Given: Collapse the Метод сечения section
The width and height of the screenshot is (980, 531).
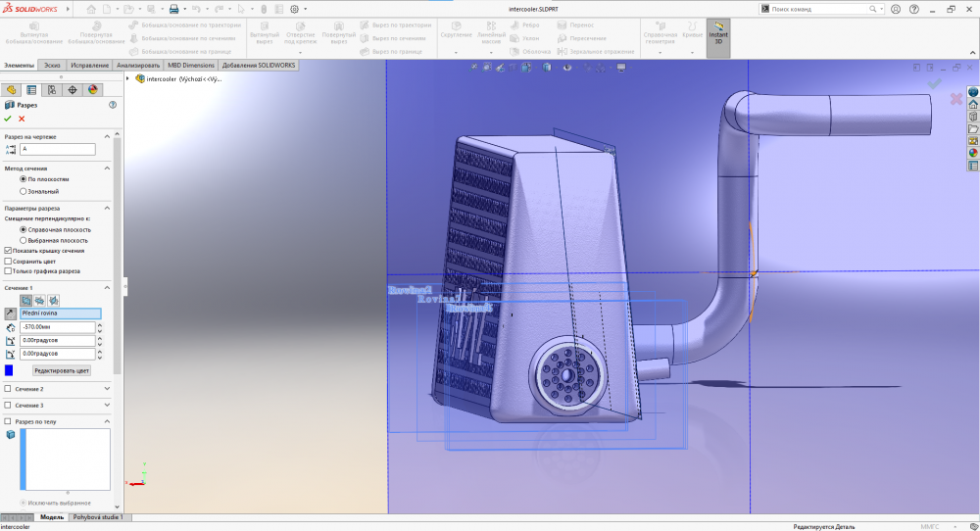Looking at the screenshot, I should (x=106, y=169).
